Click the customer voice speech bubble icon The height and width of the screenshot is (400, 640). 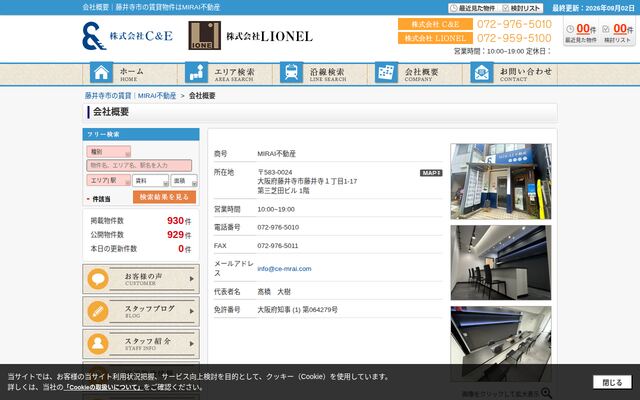point(98,279)
